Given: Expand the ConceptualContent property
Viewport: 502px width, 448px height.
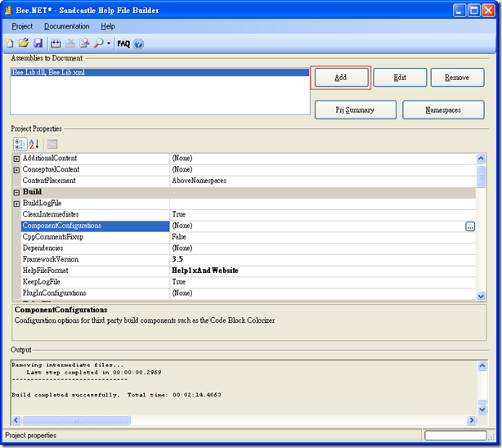Looking at the screenshot, I should coord(16,170).
